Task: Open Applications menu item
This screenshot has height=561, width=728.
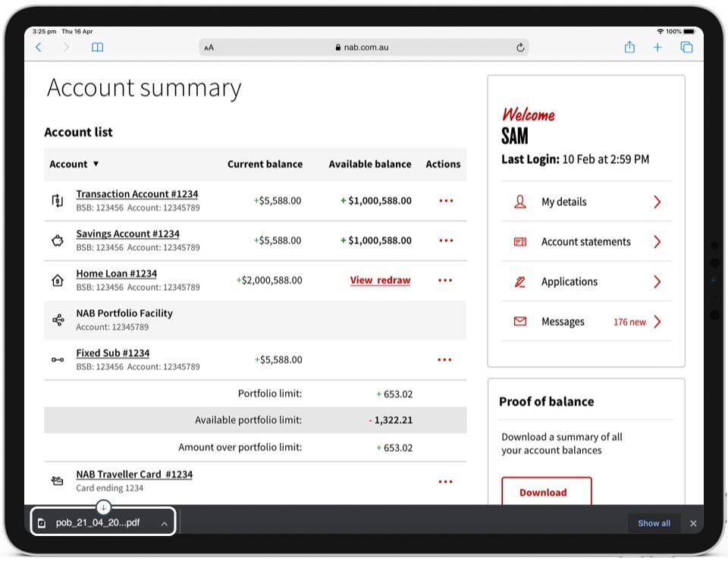Action: 586,282
